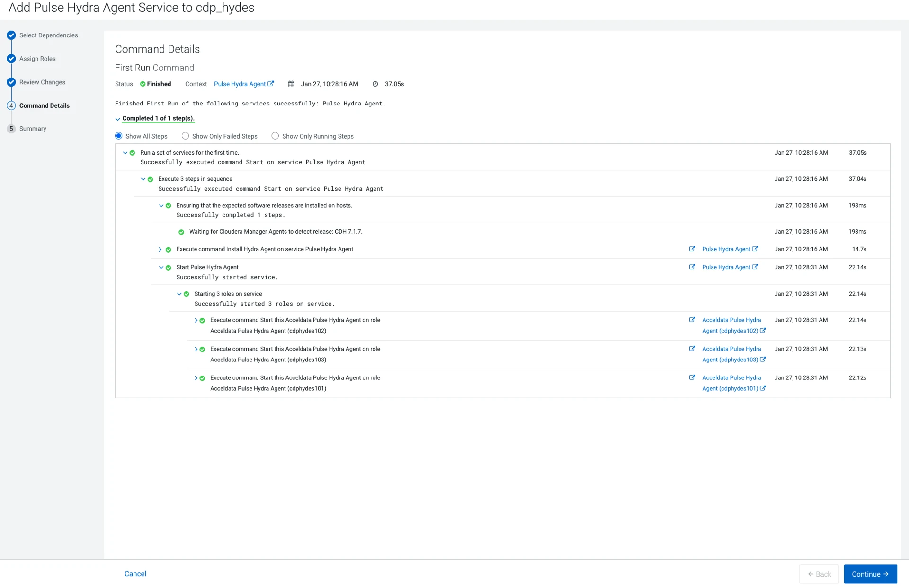Click popup icon left of cdphydes103 role link
The image size is (909, 588).
(692, 349)
